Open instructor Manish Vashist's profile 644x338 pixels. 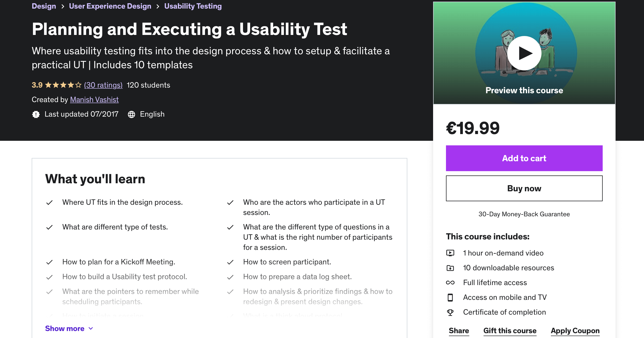coord(94,100)
